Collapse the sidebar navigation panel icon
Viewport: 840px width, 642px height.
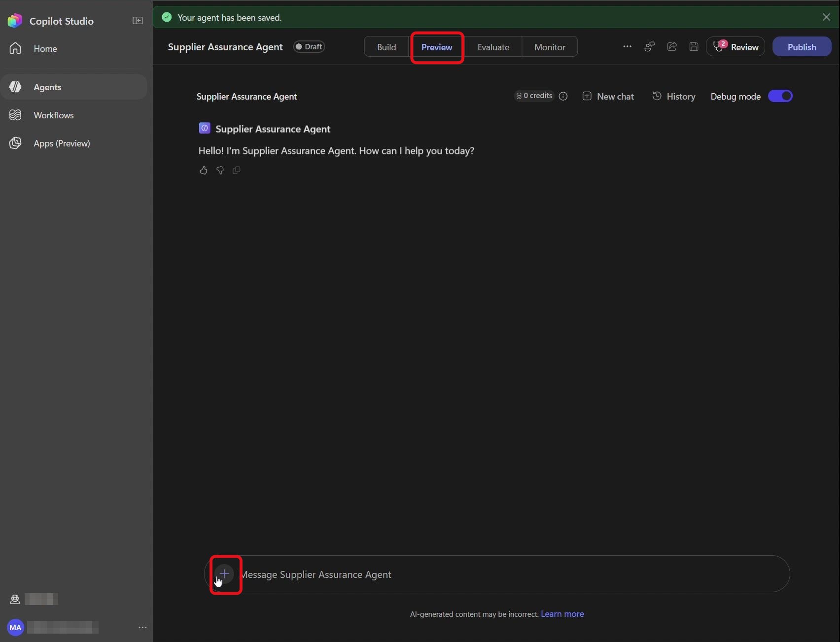(x=138, y=21)
